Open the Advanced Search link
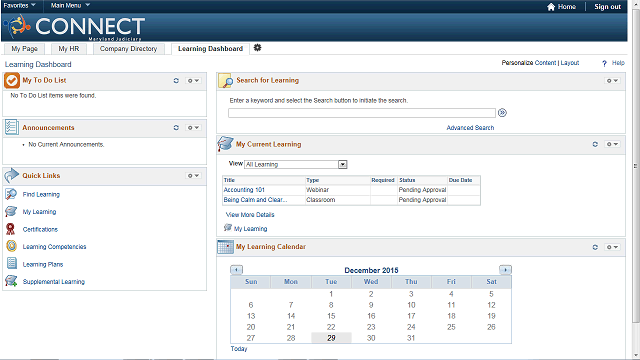640x360 pixels. pyautogui.click(x=470, y=128)
